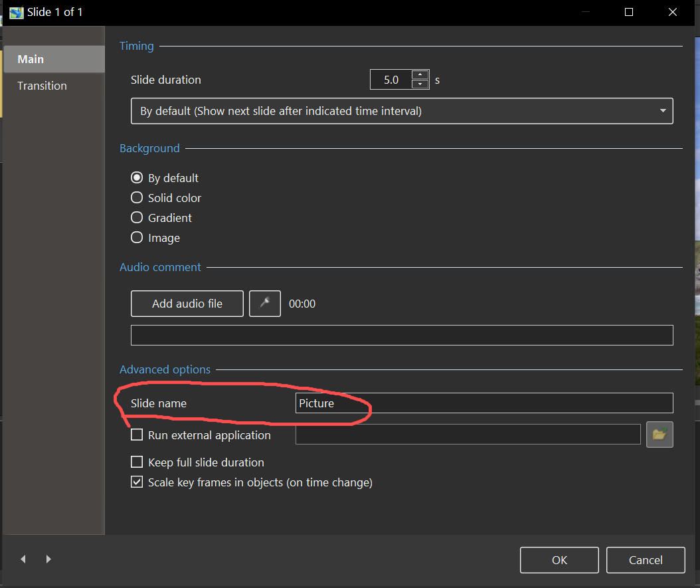700x588 pixels.
Task: Click into the Slide name text field
Action: click(483, 403)
